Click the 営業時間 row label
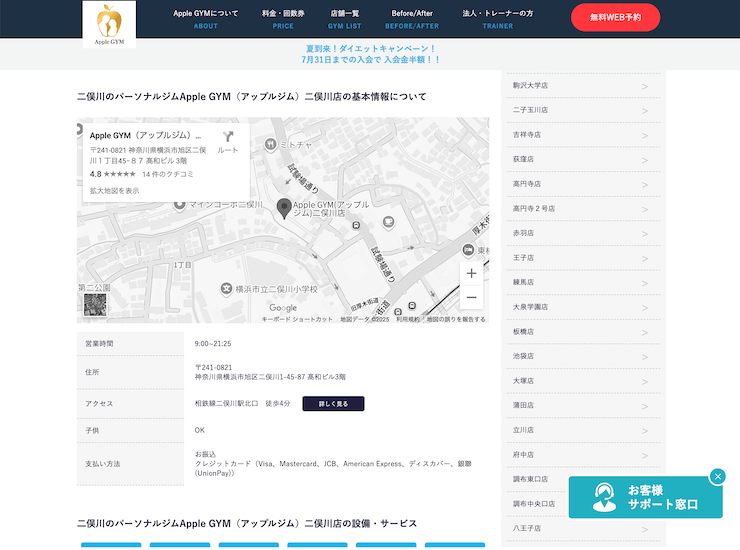 coord(99,344)
